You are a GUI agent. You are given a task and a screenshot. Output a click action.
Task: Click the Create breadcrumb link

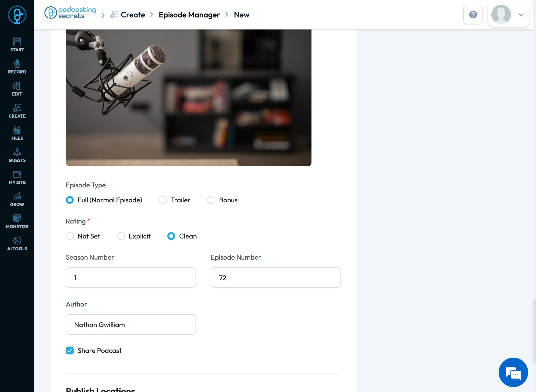tap(133, 15)
